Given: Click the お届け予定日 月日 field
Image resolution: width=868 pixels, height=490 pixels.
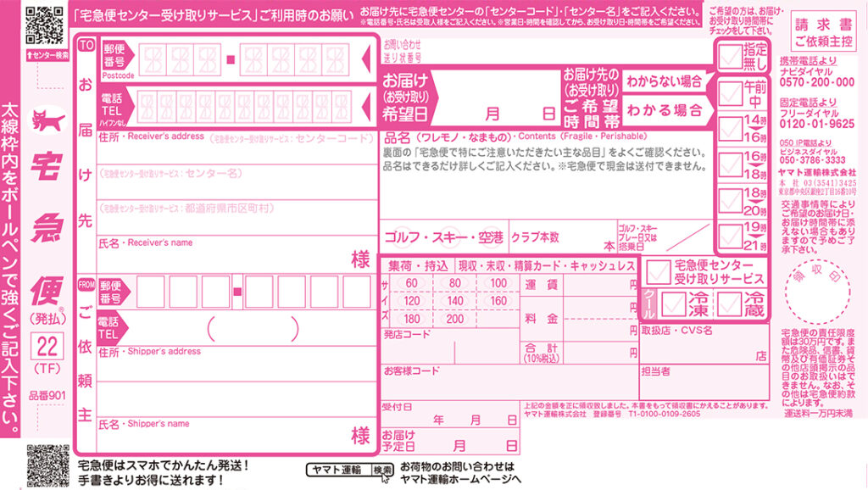Looking at the screenshot, I should click(450, 441).
